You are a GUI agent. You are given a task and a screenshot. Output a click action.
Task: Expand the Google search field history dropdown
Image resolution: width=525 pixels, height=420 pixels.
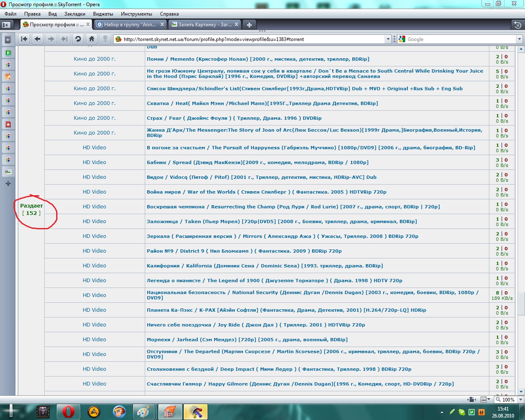click(519, 39)
